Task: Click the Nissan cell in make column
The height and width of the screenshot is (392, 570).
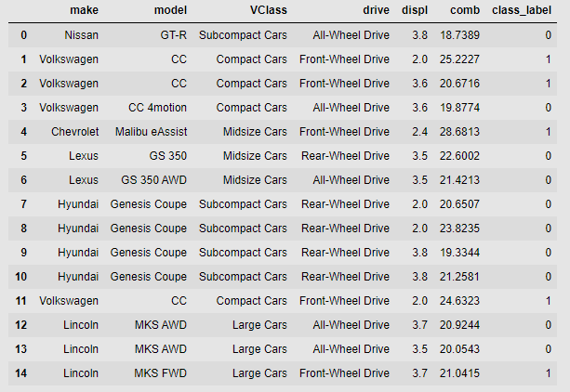Action: (81, 35)
